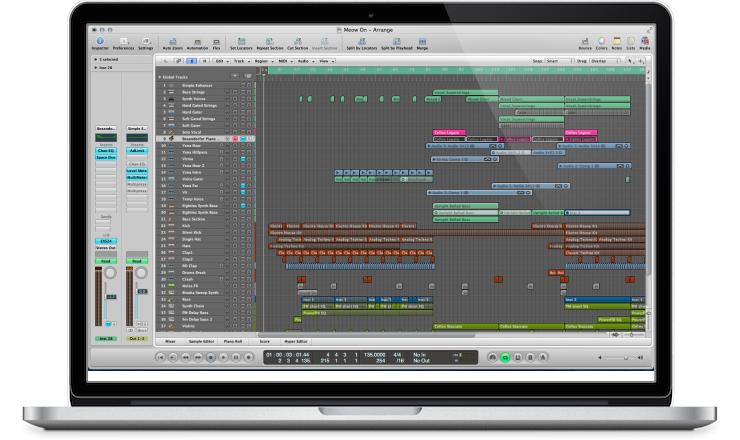Toggle the green Cycle mode button

point(505,357)
